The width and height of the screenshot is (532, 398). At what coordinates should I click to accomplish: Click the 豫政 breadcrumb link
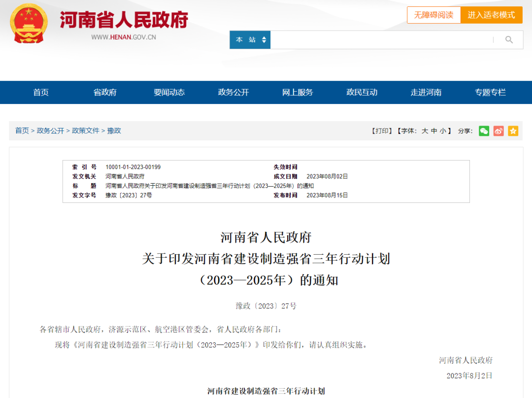pyautogui.click(x=114, y=131)
